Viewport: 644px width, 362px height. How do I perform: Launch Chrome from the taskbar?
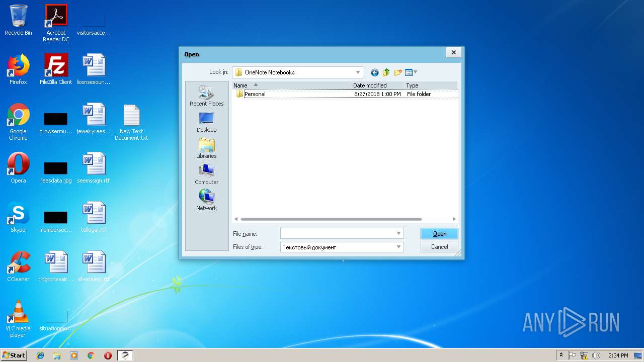click(x=91, y=355)
